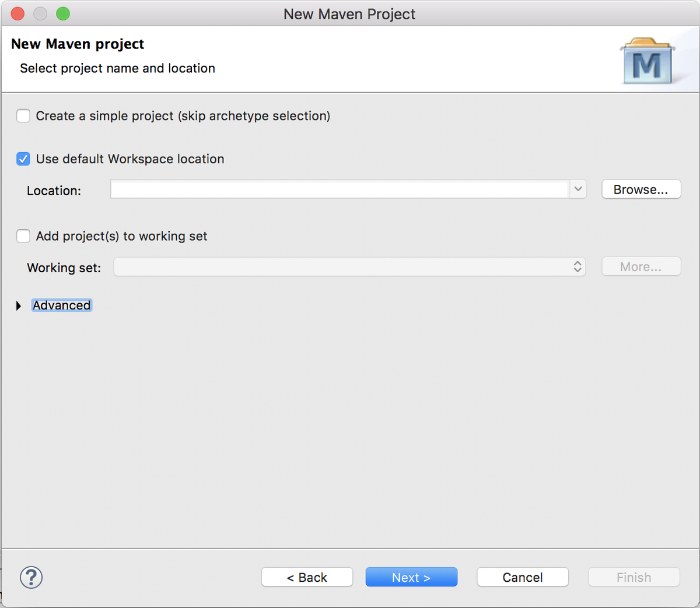Click the Maven project wizard icon

pyautogui.click(x=647, y=61)
